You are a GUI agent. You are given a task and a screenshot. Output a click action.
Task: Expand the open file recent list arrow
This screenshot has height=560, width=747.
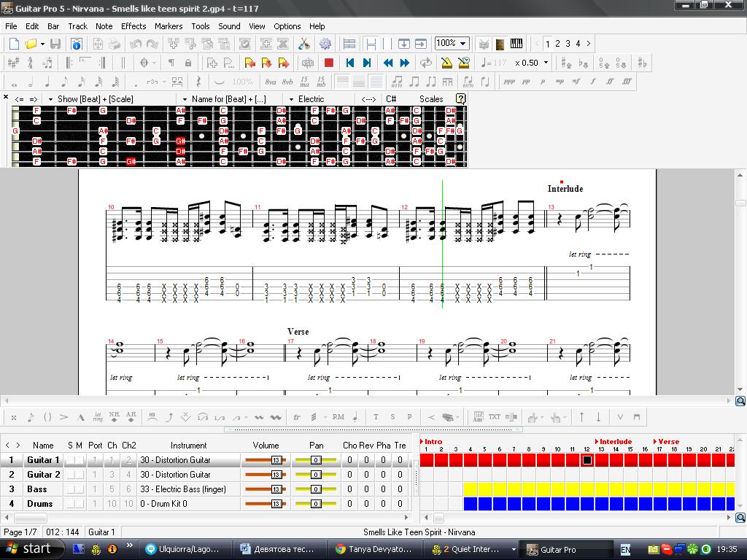[42, 44]
